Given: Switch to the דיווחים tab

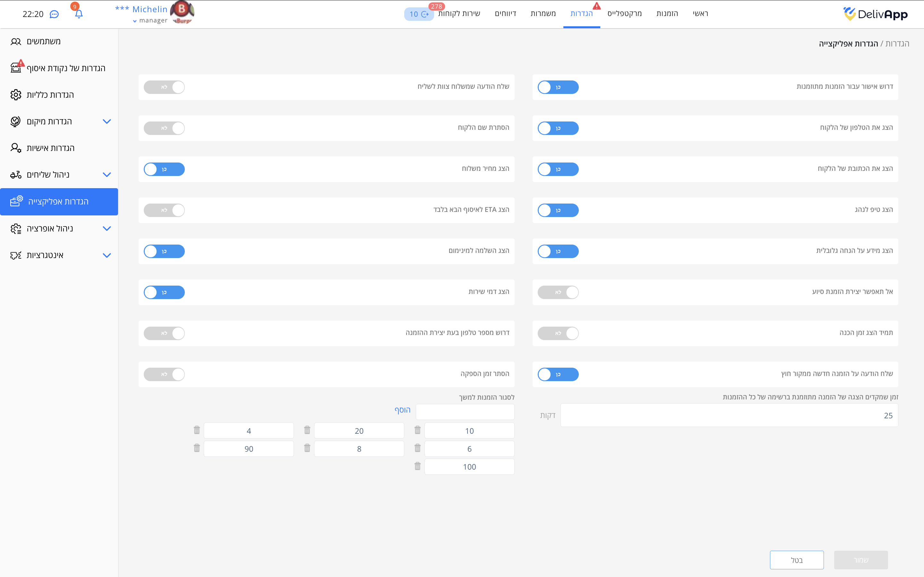Looking at the screenshot, I should pos(505,14).
